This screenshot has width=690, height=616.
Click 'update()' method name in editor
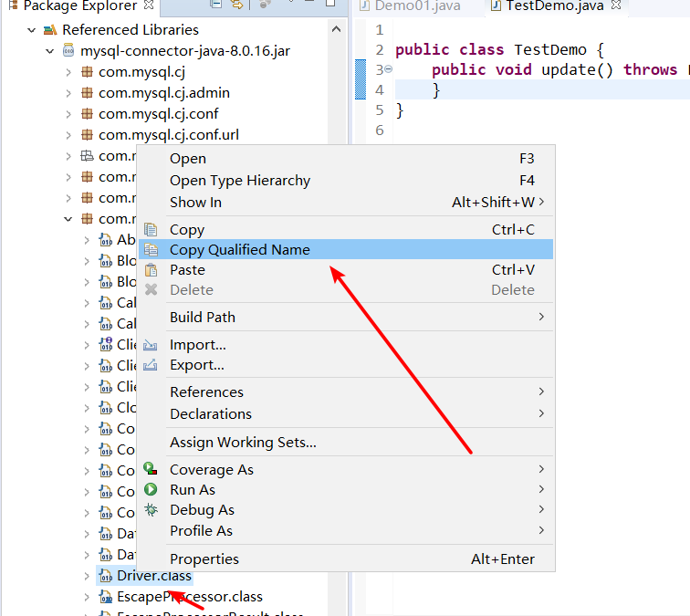pyautogui.click(x=578, y=69)
